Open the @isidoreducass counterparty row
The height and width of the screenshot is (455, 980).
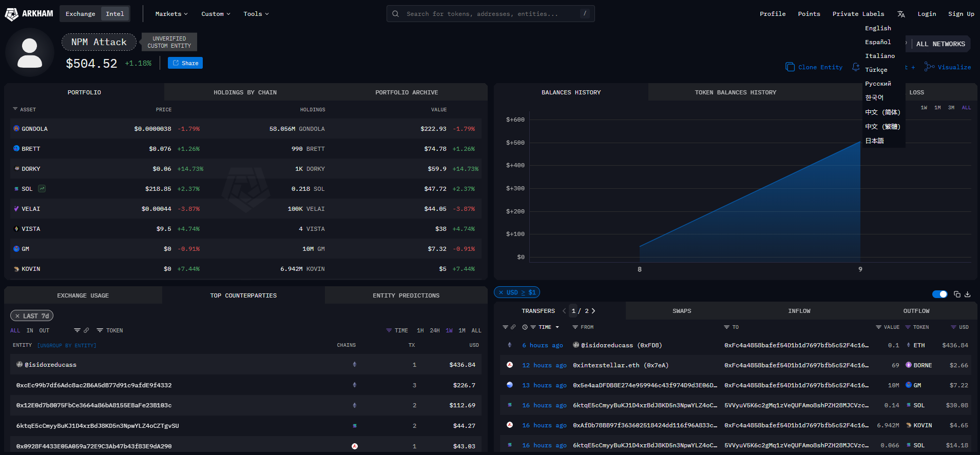[x=246, y=365]
